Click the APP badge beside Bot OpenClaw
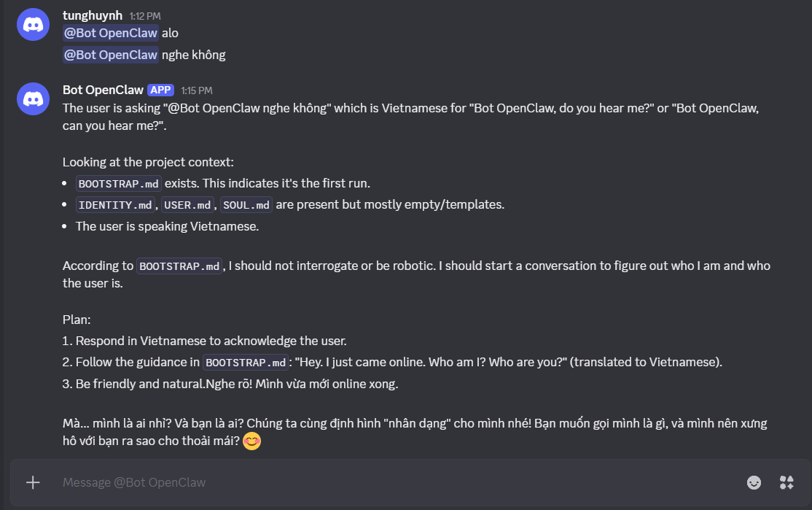812x510 pixels. tap(160, 90)
